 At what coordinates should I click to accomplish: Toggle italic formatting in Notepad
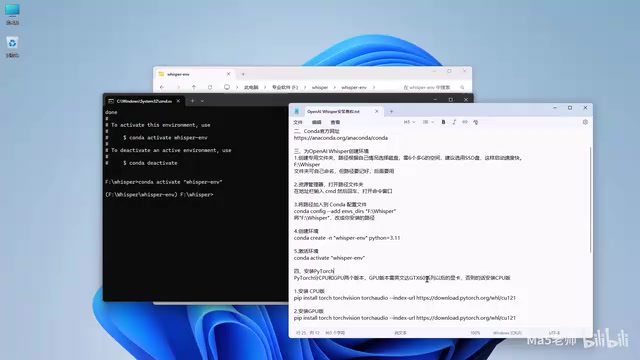coord(454,122)
